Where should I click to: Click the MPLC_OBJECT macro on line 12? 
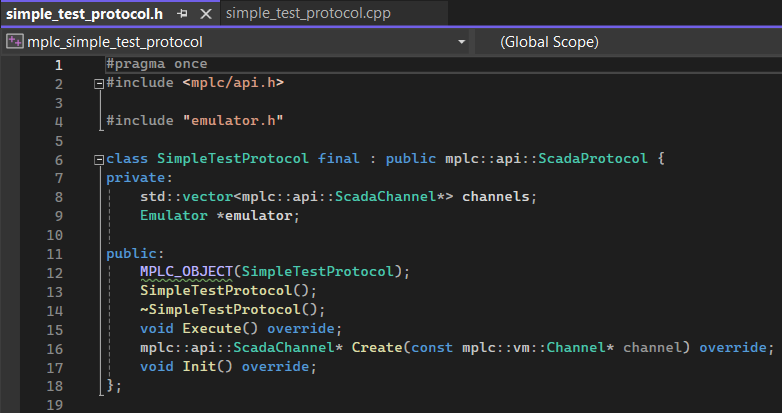186,272
